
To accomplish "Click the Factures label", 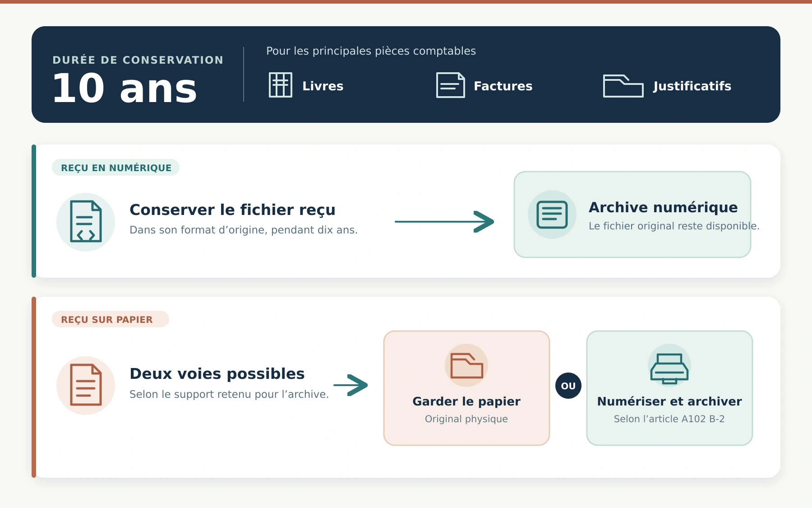I will point(503,86).
